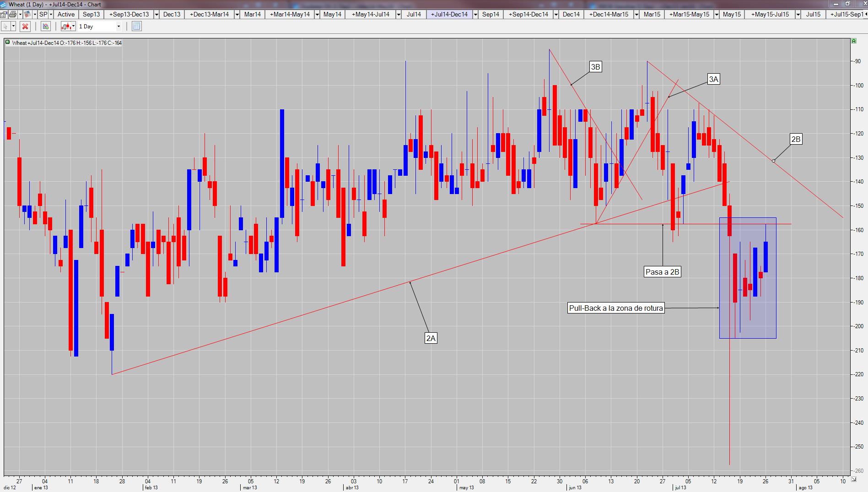The height and width of the screenshot is (492, 868).
Task: Open the SP dropdown arrow
Action: pos(51,14)
